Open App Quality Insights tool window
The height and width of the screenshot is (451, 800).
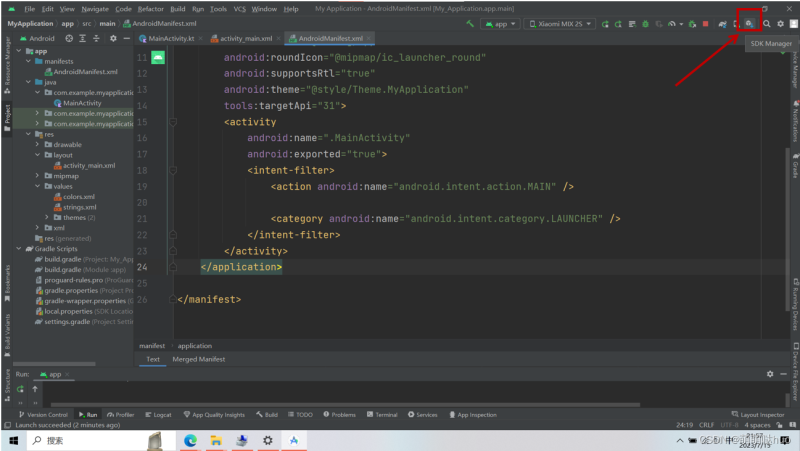click(214, 415)
